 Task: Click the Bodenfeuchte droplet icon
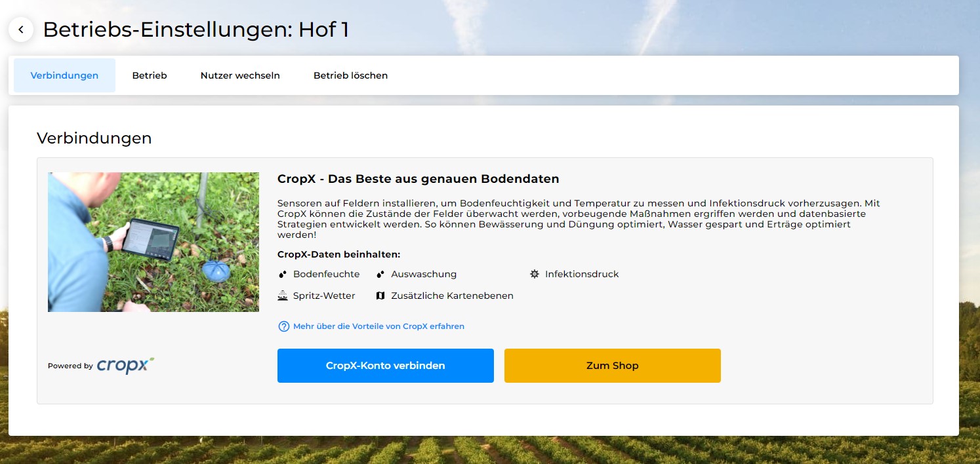pyautogui.click(x=283, y=274)
